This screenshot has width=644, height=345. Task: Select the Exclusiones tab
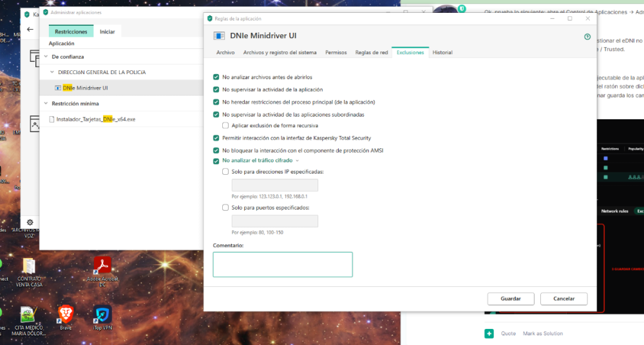410,53
